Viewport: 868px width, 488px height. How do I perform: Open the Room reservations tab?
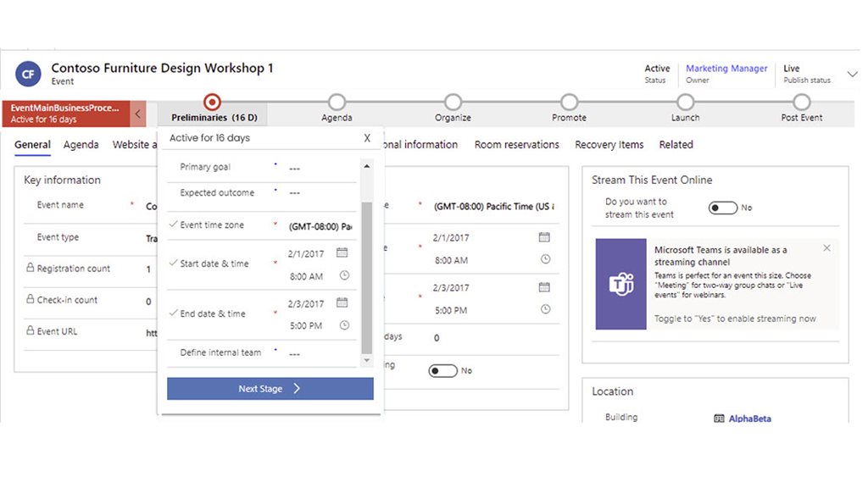[x=516, y=145]
